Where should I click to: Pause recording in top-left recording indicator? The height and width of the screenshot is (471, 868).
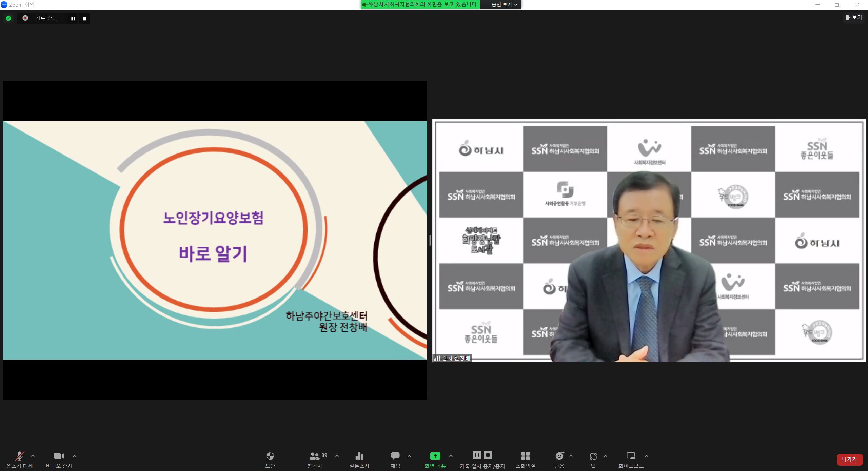pos(73,19)
